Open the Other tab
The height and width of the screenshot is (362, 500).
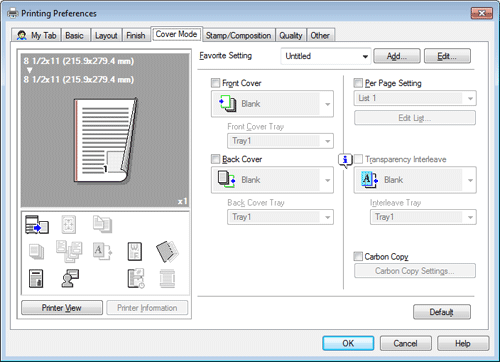[x=320, y=35]
